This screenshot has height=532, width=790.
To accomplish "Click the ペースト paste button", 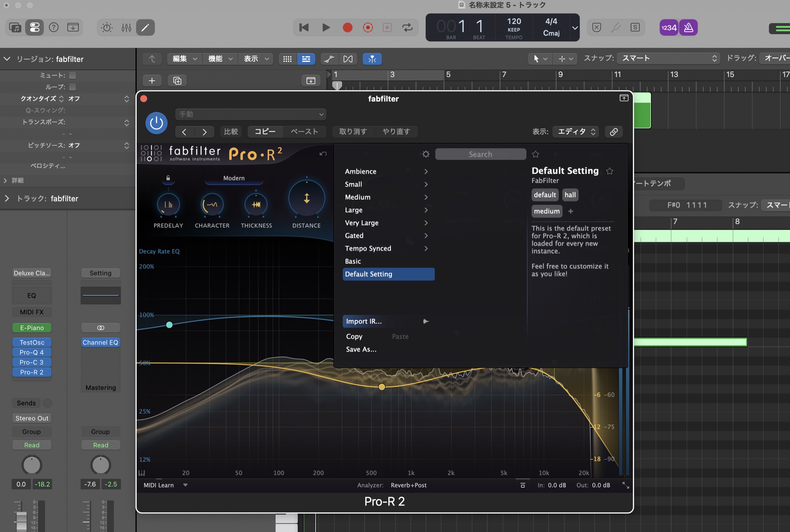I will click(x=305, y=131).
